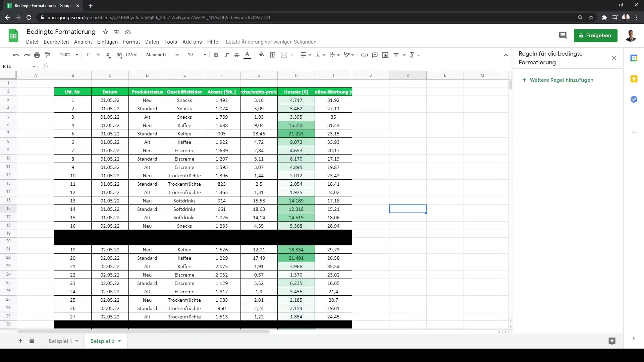644x362 pixels.
Task: Toggle the currency Euro icon
Action: point(88,55)
